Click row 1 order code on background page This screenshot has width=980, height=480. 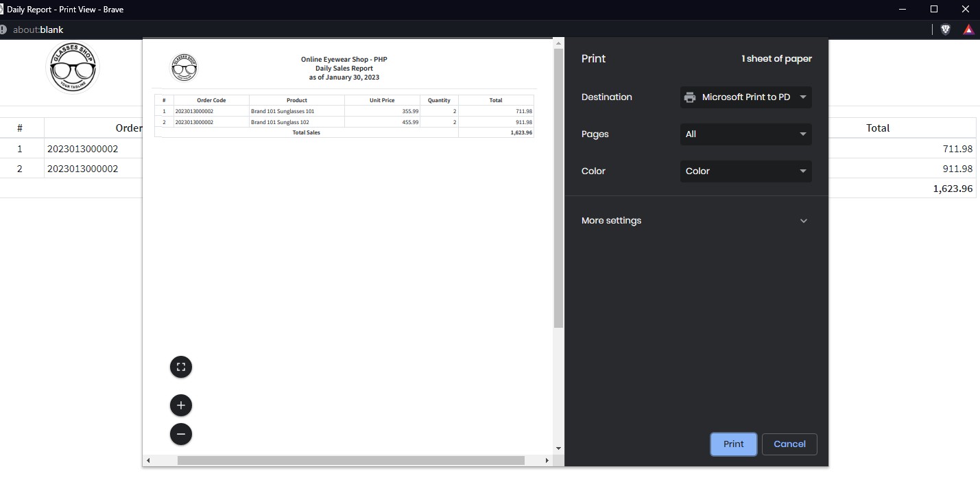click(x=82, y=149)
